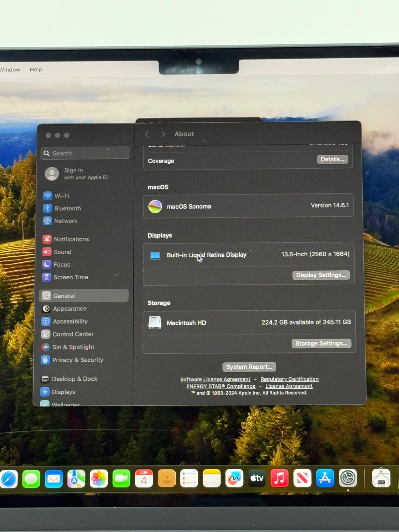Screen dimensions: 399x532
Task: Open the Regulatory Certification link
Action: 290,379
